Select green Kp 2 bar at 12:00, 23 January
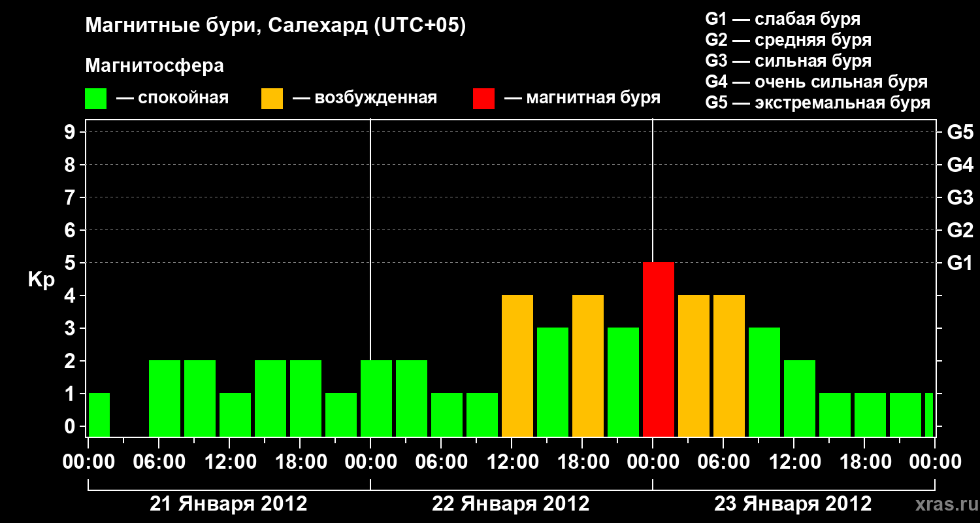Image resolution: width=980 pixels, height=523 pixels. point(800,398)
